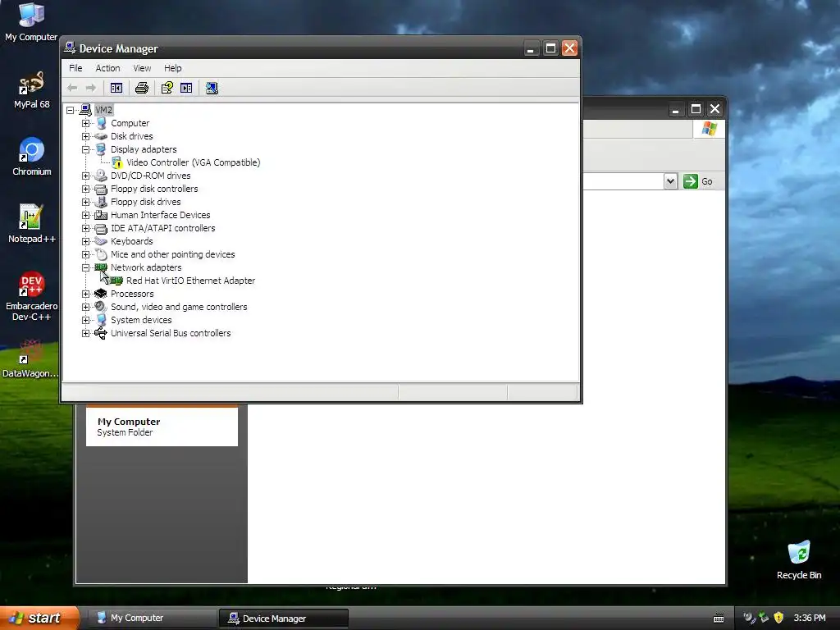Click the security shield tray icon
This screenshot has height=630, width=840.
pyautogui.click(x=778, y=618)
